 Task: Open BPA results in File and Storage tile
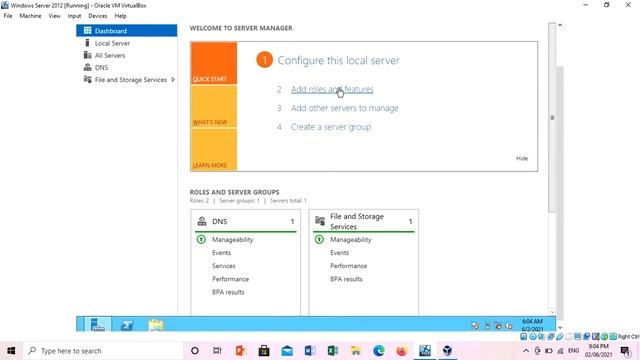(x=346, y=279)
